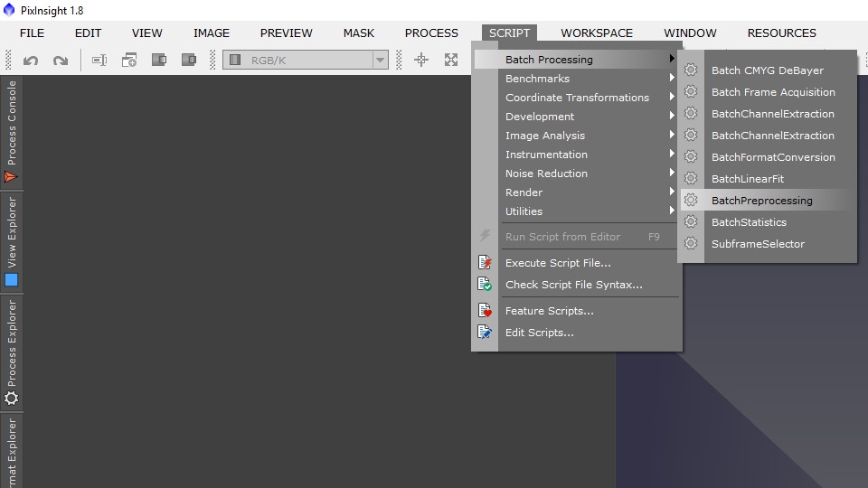This screenshot has width=868, height=488.
Task: Click the Edit Scripts pencil icon
Action: click(x=485, y=332)
